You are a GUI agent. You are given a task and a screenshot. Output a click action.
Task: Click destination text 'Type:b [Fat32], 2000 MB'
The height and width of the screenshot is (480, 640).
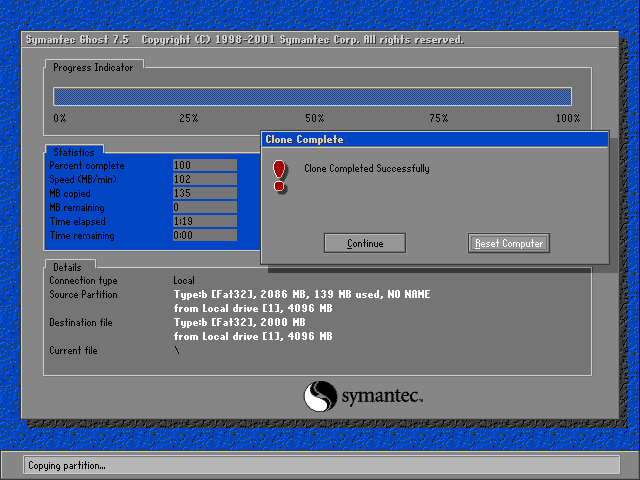tap(240, 322)
